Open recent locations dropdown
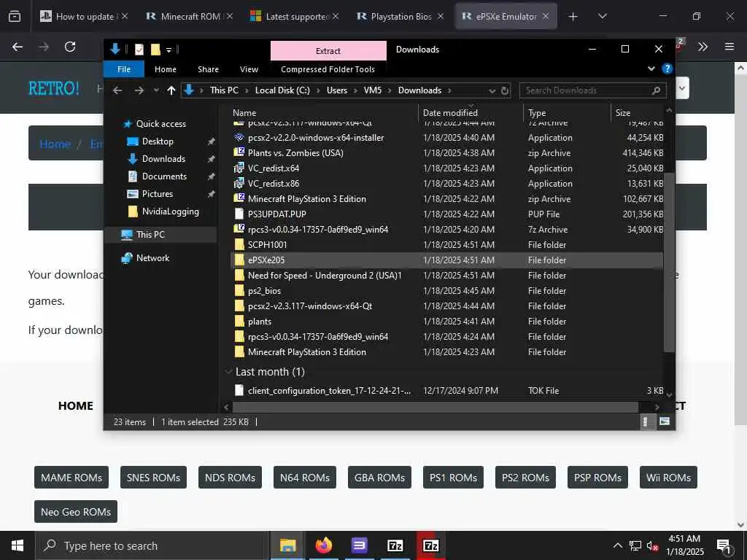The height and width of the screenshot is (560, 747). tap(156, 90)
